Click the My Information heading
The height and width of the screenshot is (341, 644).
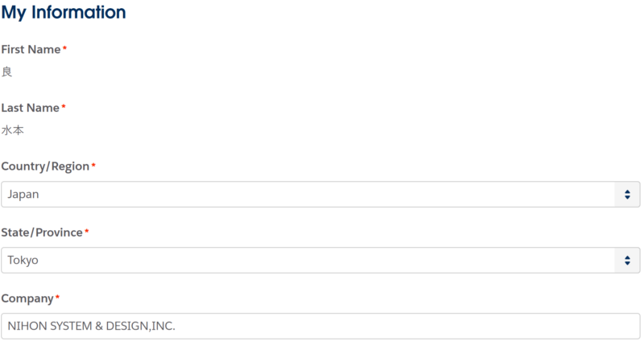[x=64, y=13]
